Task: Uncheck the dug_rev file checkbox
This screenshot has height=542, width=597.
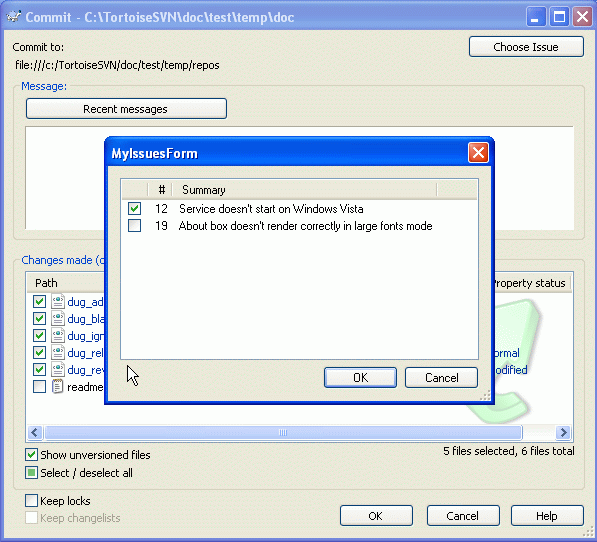Action: point(40,369)
